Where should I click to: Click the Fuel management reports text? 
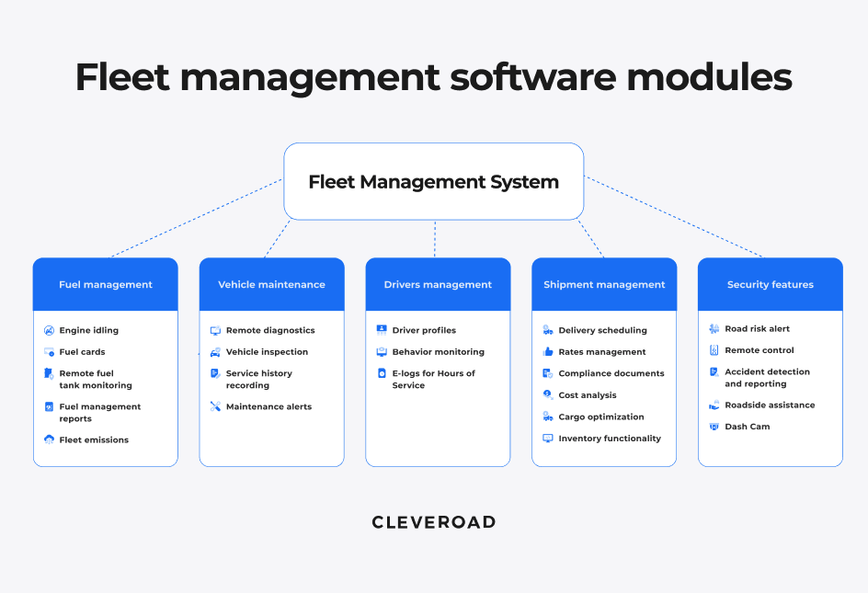click(100, 413)
